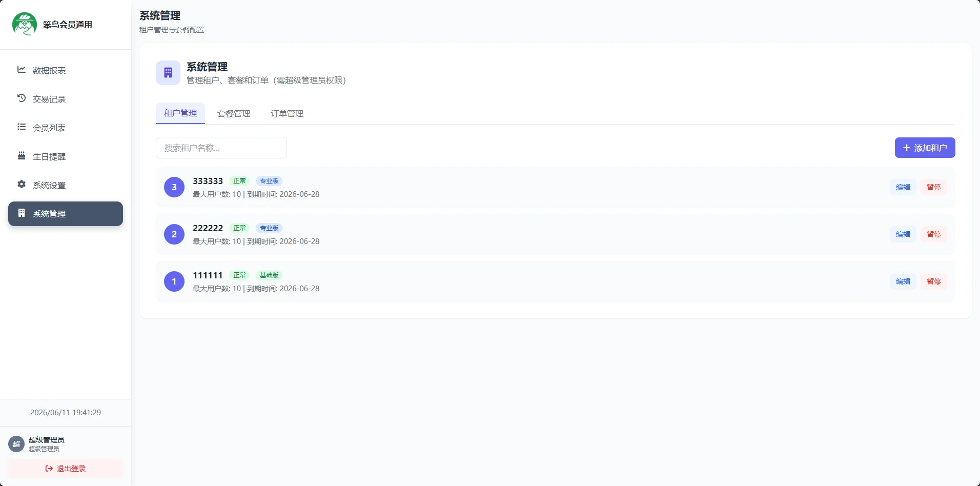
Task: Edit tenant 333333
Action: click(x=903, y=187)
